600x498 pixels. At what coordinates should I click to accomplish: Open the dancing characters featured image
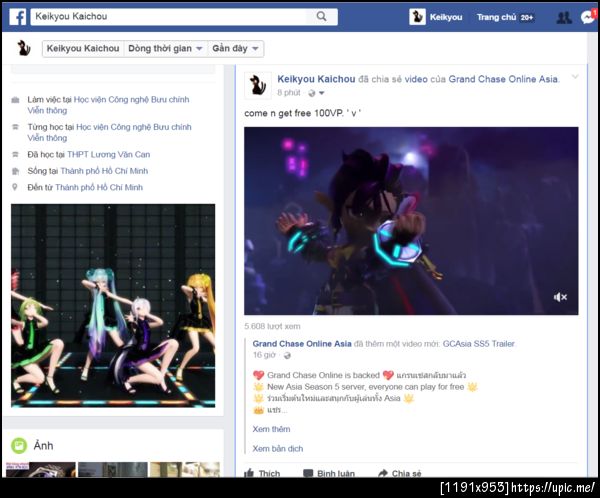113,305
